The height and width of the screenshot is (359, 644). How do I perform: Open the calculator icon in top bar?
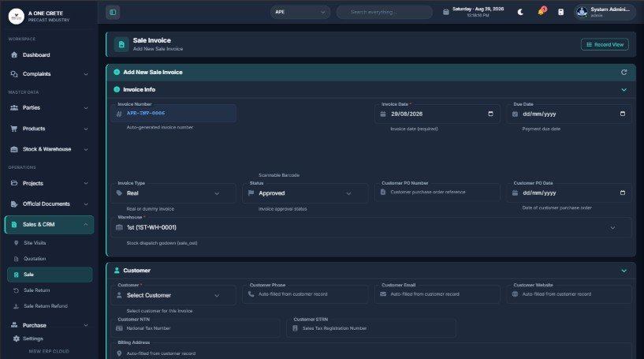[x=560, y=12]
